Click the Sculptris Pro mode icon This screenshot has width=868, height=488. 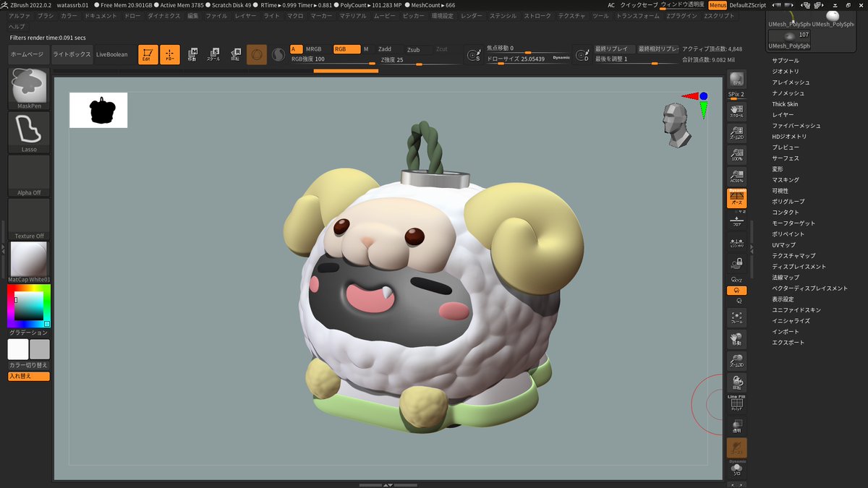(278, 54)
